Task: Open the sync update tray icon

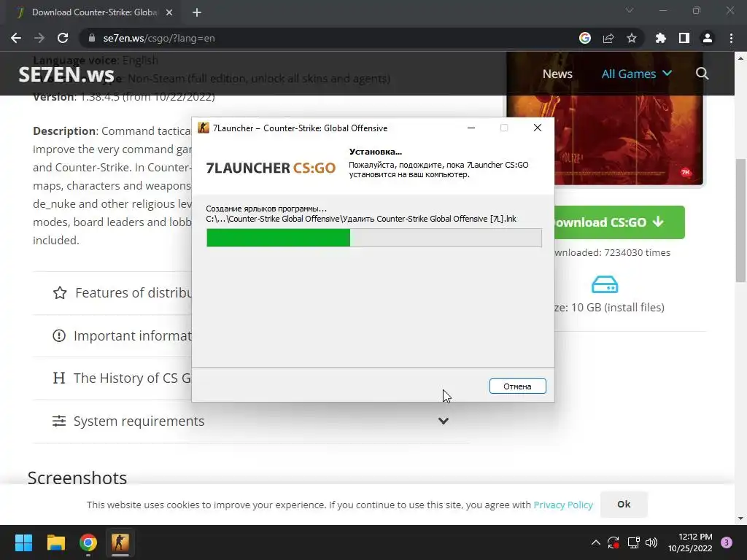Action: point(614,542)
